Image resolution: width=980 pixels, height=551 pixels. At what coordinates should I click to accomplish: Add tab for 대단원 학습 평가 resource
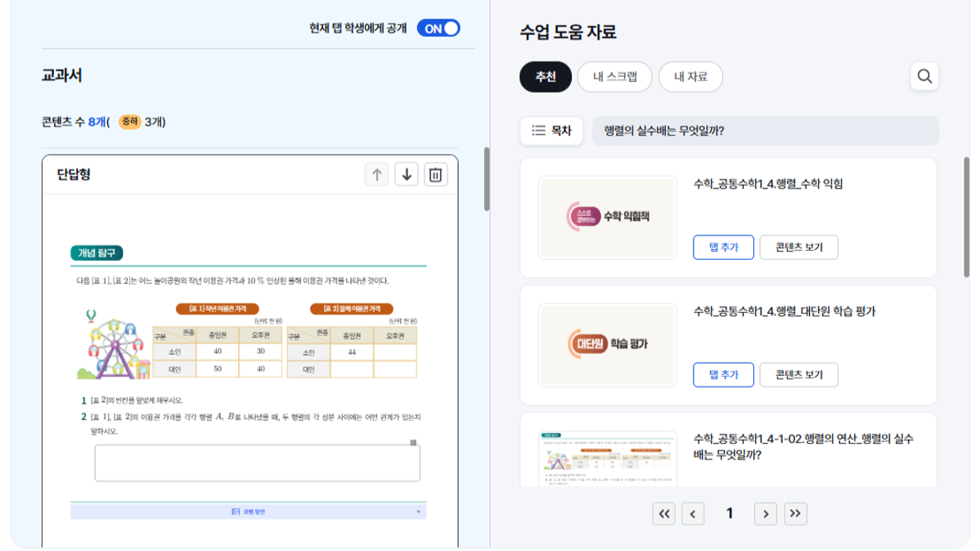[723, 375]
